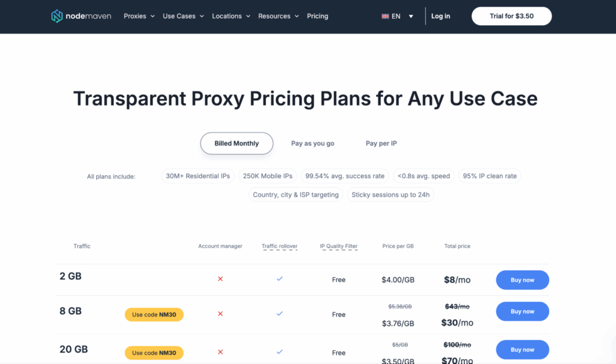Image resolution: width=616 pixels, height=364 pixels.
Task: Click the red X under Account manager for 2 GB
Action: point(220,279)
